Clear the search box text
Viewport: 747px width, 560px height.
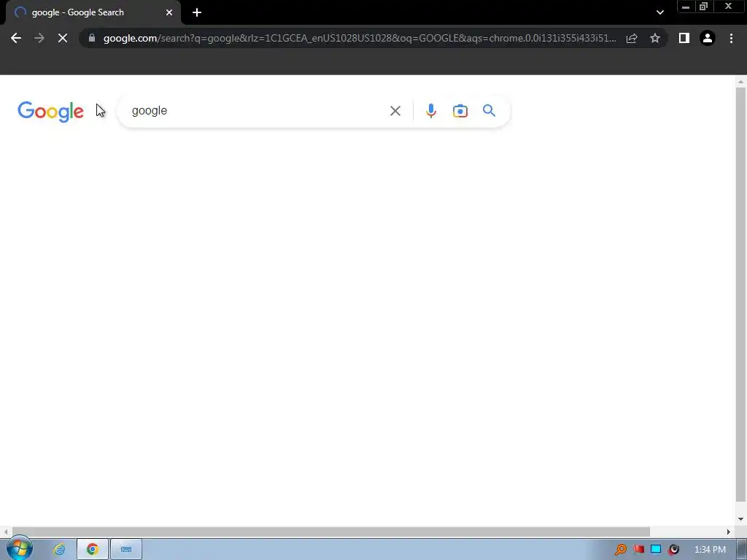point(395,111)
